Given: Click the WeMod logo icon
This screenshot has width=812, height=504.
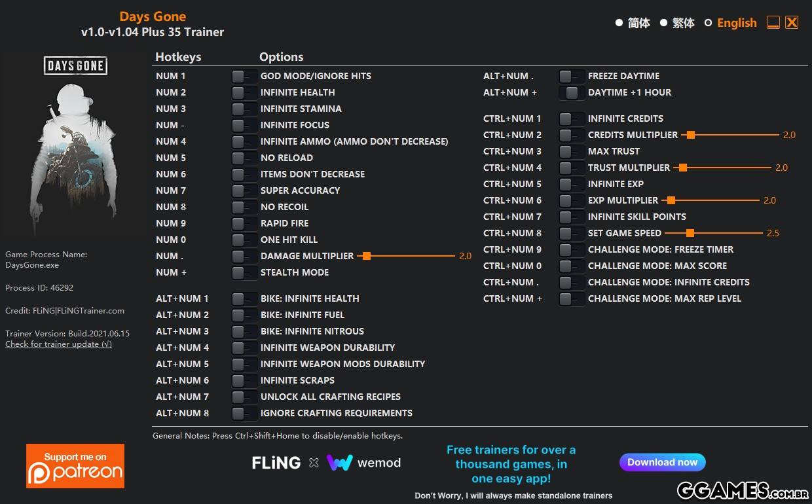Looking at the screenshot, I should [x=339, y=463].
